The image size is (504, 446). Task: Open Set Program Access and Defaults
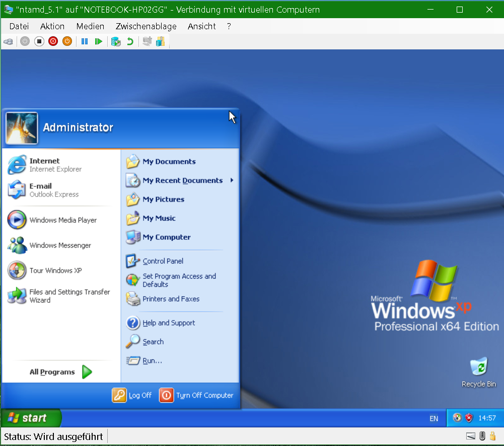(180, 280)
